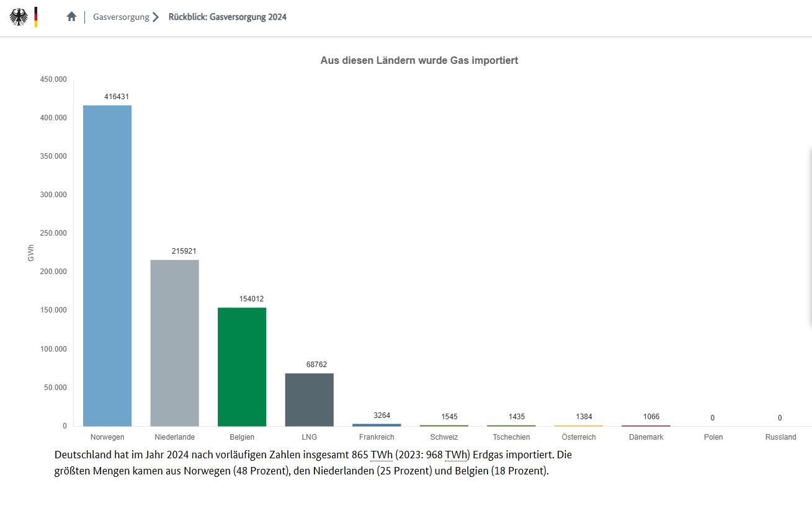Image resolution: width=812 pixels, height=511 pixels.
Task: Click the value label 1545
Action: pos(449,417)
